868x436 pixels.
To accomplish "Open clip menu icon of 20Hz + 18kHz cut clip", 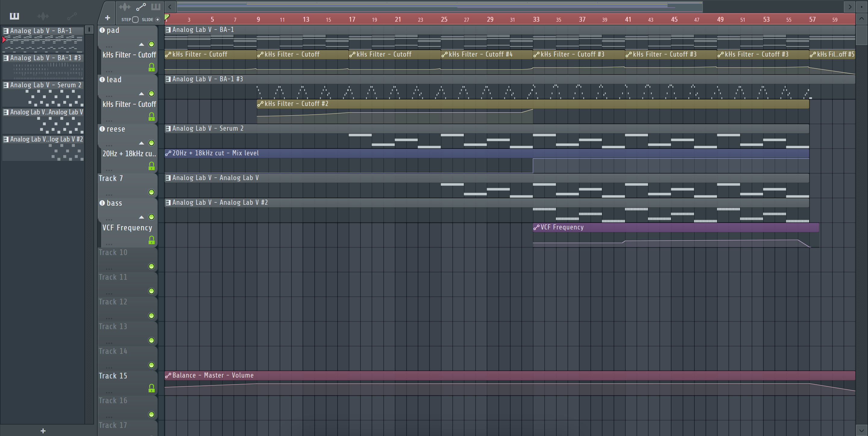I will (168, 154).
